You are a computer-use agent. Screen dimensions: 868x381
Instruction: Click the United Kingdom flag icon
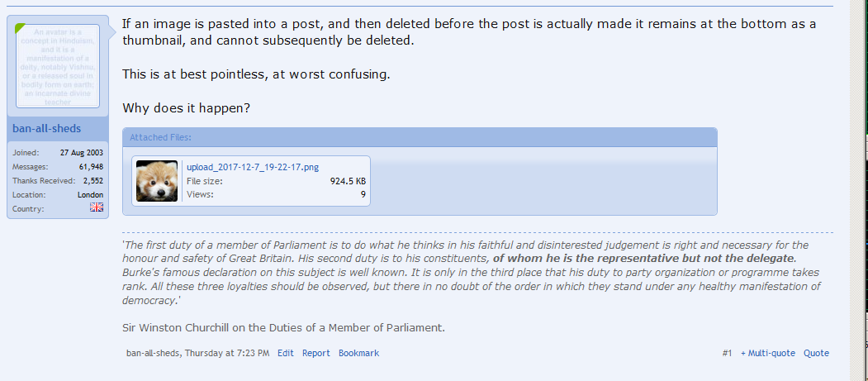coord(97,207)
